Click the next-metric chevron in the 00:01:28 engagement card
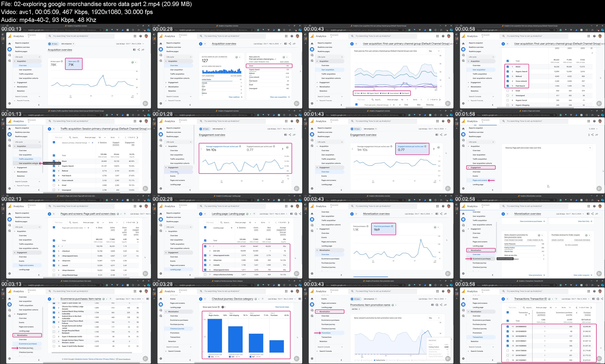This screenshot has height=364, width=605. point(282,149)
